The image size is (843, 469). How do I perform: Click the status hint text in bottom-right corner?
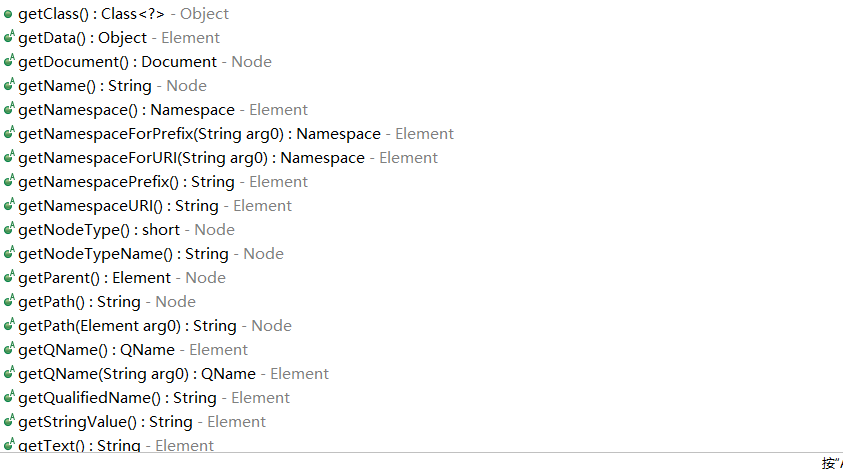point(832,463)
